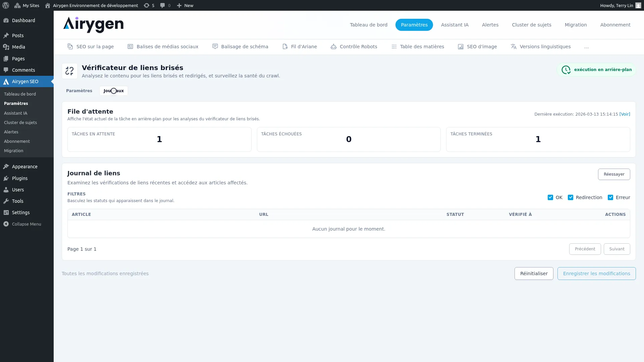This screenshot has height=362, width=644.
Task: Go to Assistant IA top tab
Action: tap(454, 25)
